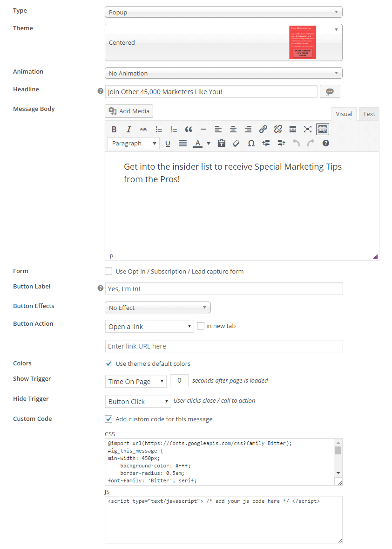392x549 pixels.
Task: Open the Animation dropdown
Action: [223, 73]
